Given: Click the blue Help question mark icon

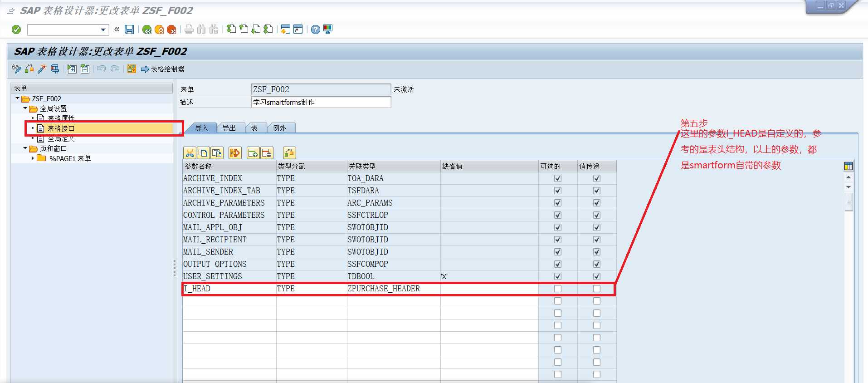Looking at the screenshot, I should click(316, 29).
